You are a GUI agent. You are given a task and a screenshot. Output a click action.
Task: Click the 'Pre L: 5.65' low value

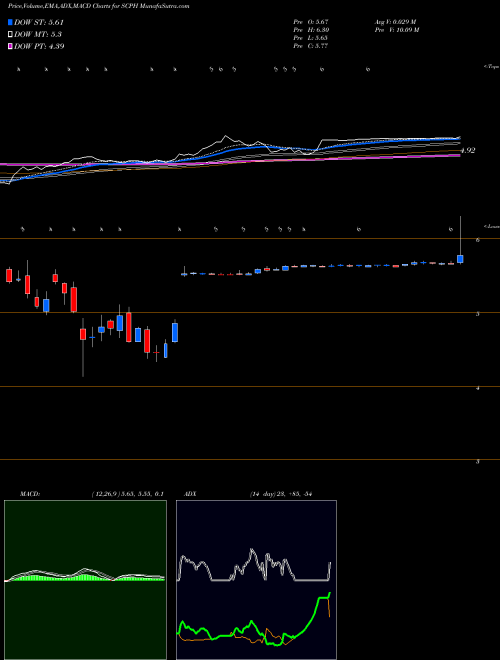(x=311, y=38)
